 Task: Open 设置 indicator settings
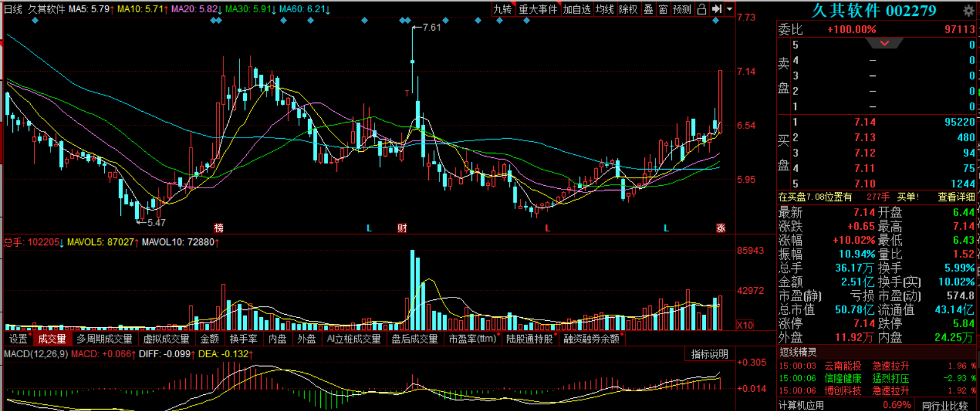pyautogui.click(x=18, y=339)
